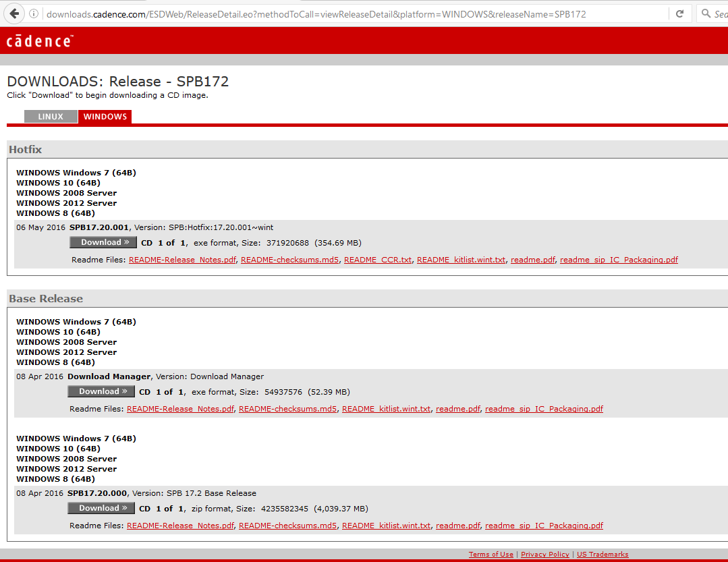
Task: Download the Download Manager exe
Action: click(101, 391)
